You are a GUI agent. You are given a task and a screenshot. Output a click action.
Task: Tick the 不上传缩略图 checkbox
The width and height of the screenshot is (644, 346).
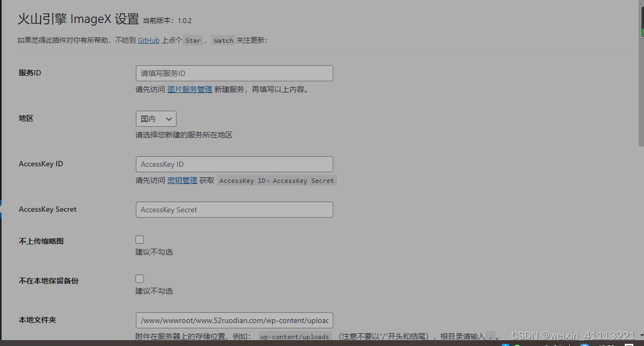tap(140, 240)
